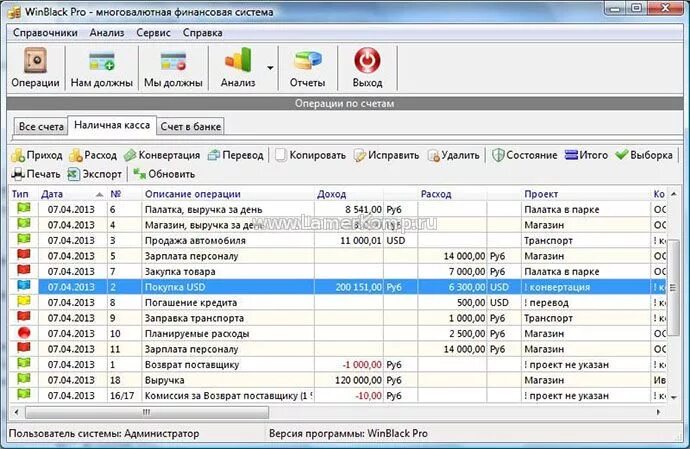
Task: Click the Печать print tool
Action: [x=36, y=174]
